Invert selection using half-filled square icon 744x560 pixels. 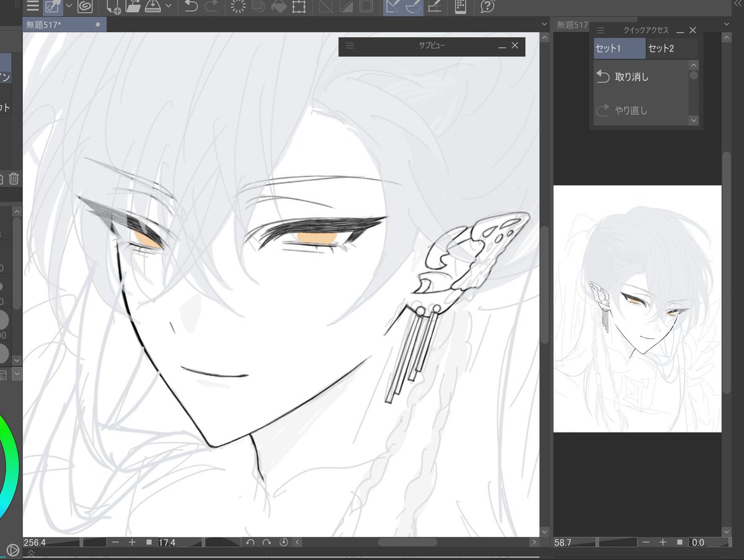click(x=345, y=7)
